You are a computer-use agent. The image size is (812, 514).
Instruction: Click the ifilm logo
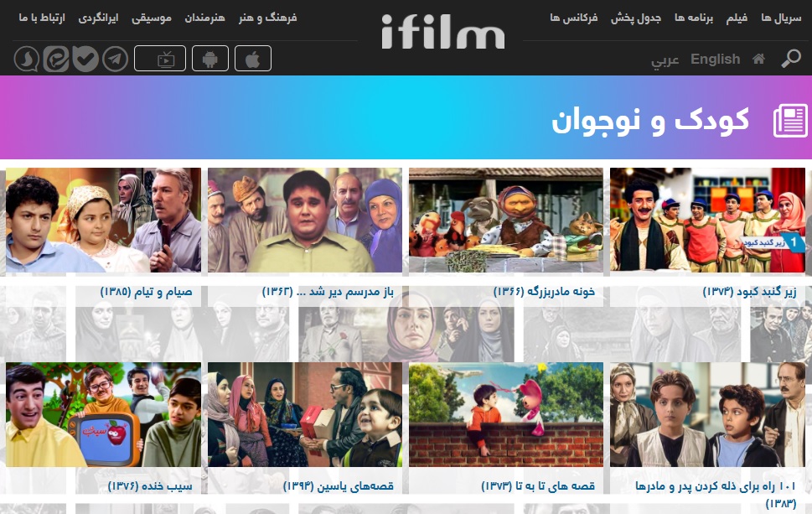pos(442,32)
